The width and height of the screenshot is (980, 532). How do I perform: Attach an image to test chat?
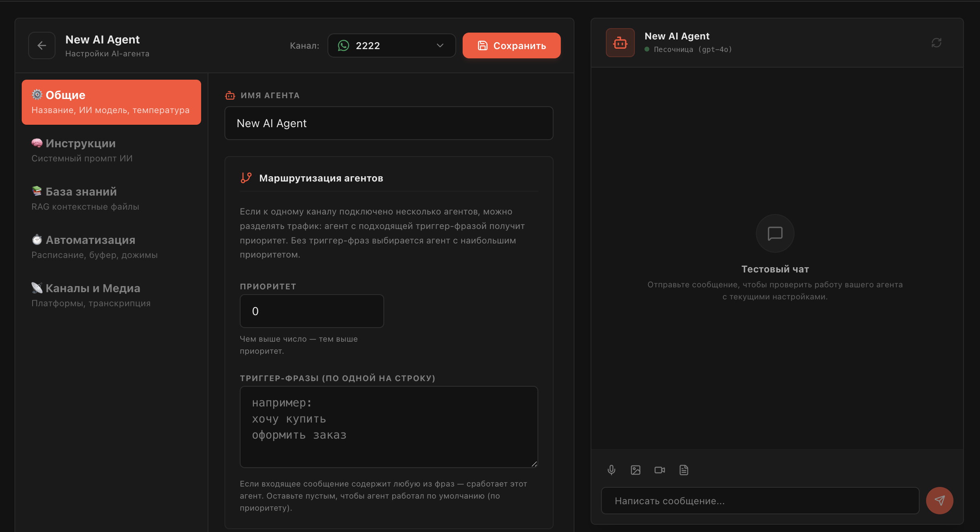point(635,470)
